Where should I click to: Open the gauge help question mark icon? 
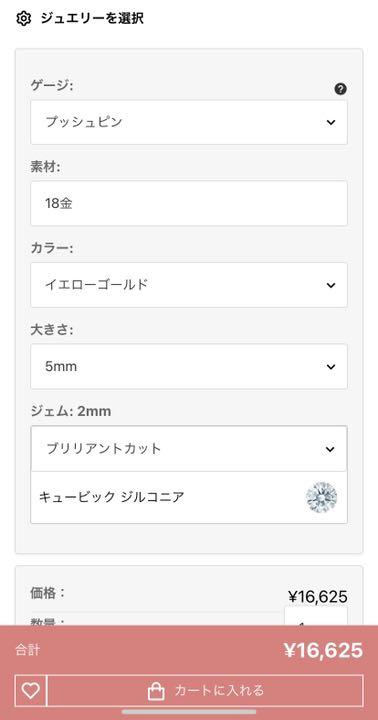[340, 89]
